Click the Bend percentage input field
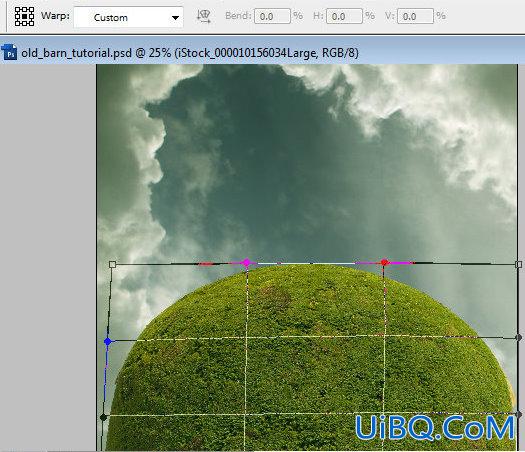 click(272, 16)
